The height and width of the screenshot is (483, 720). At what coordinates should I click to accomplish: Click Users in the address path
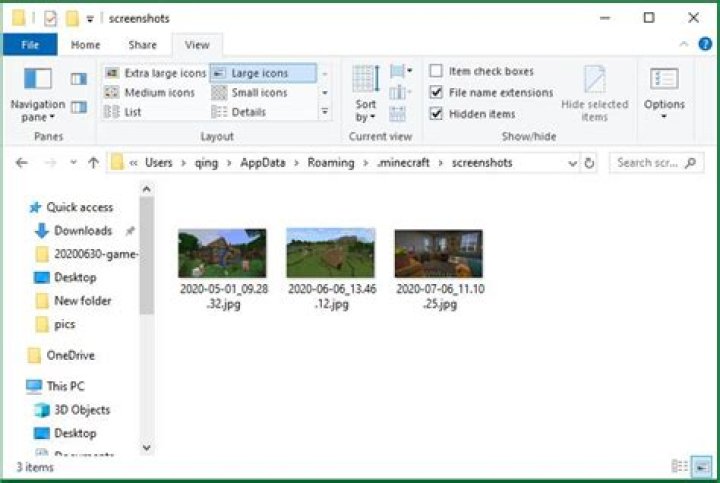tap(158, 163)
